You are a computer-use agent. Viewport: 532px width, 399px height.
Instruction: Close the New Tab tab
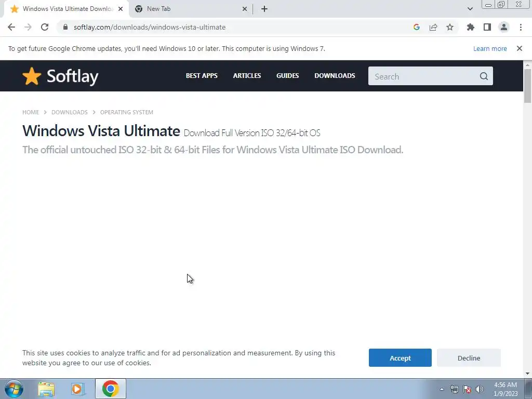[x=245, y=9]
